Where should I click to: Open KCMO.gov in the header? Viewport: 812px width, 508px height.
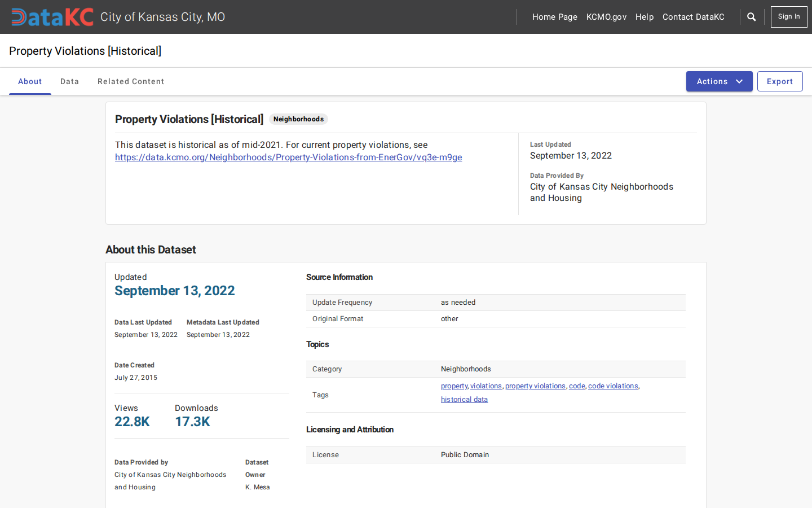pos(606,17)
